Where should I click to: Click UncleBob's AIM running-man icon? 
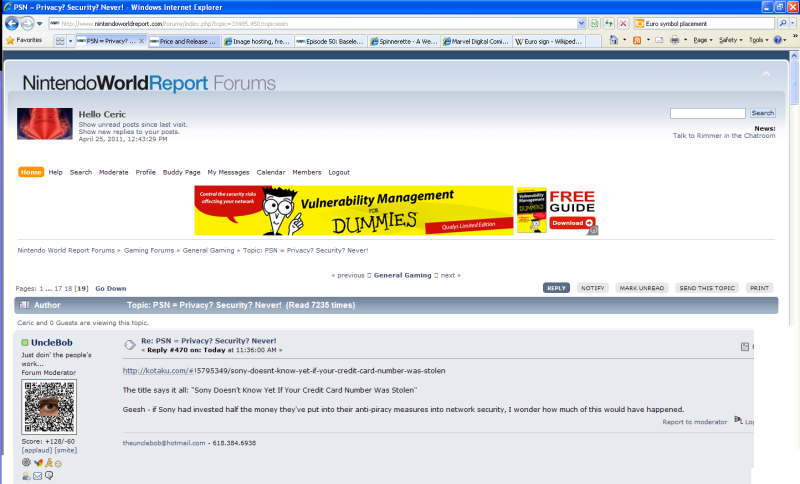(49, 463)
